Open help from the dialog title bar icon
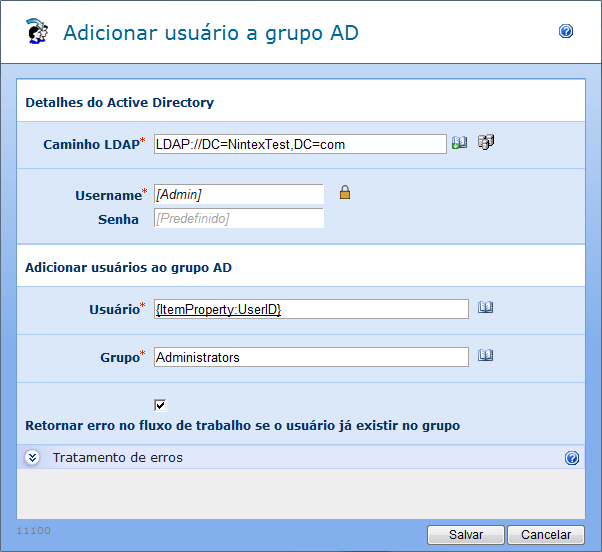 (566, 32)
